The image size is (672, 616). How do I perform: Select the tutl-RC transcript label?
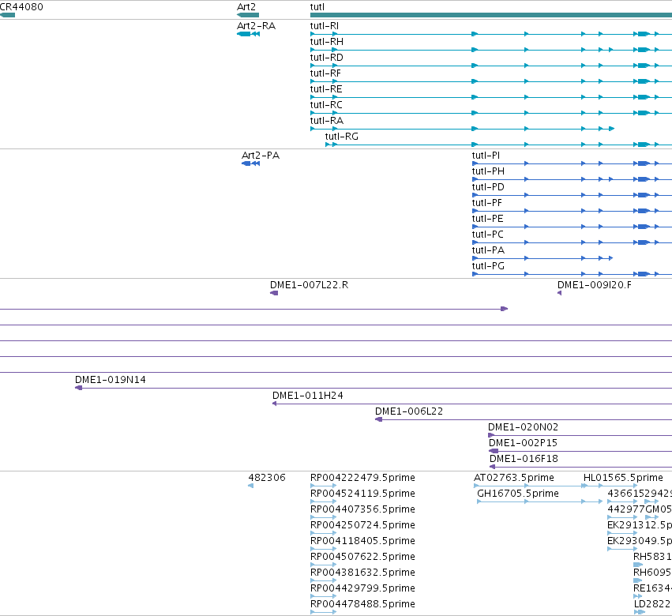pyautogui.click(x=326, y=105)
